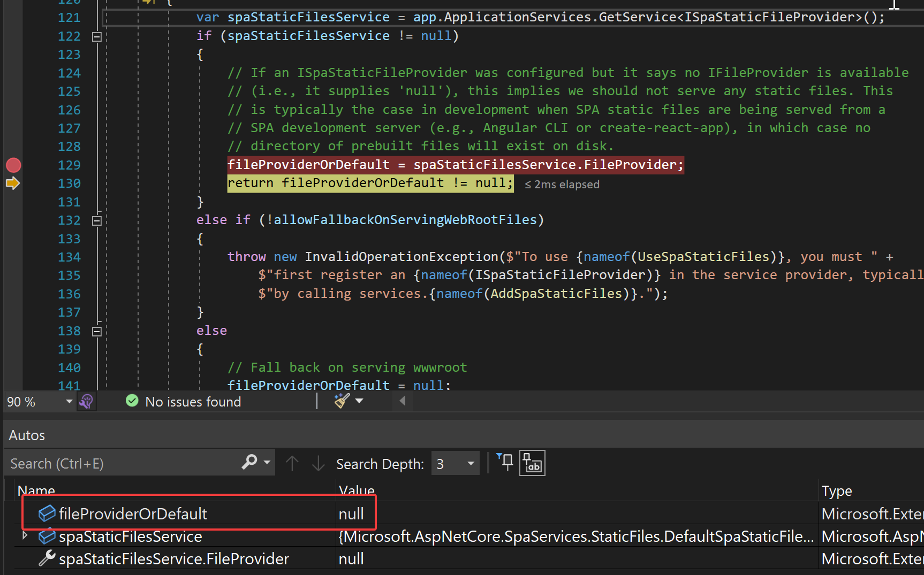Click the DefaultSpaStaticFile value cell
This screenshot has width=924, height=575.
pos(576,536)
